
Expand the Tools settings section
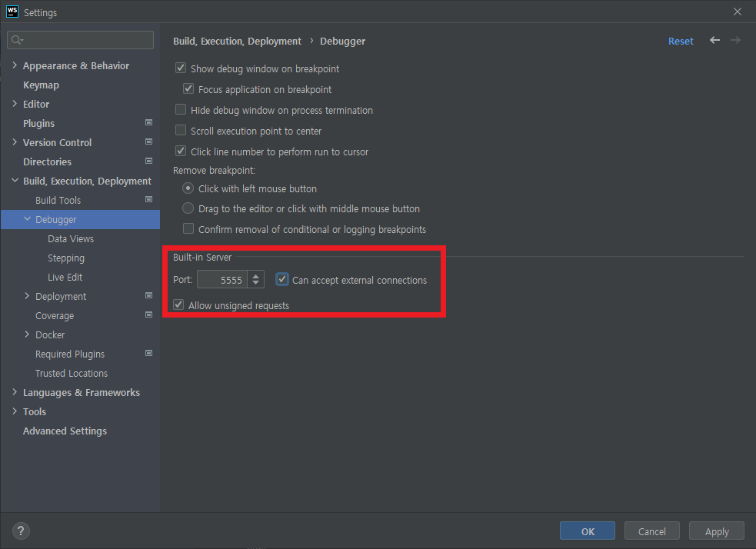click(x=15, y=411)
